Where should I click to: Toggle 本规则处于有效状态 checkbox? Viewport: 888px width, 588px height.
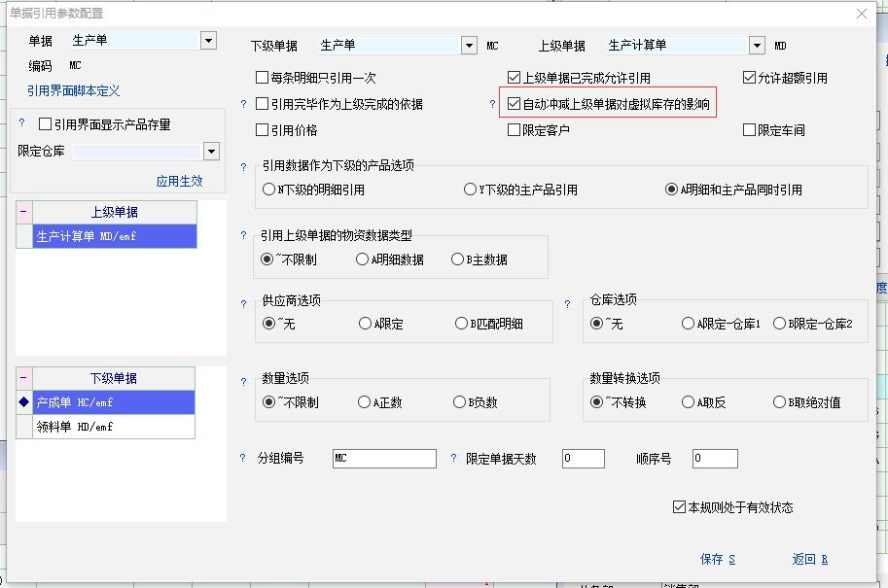tap(679, 507)
